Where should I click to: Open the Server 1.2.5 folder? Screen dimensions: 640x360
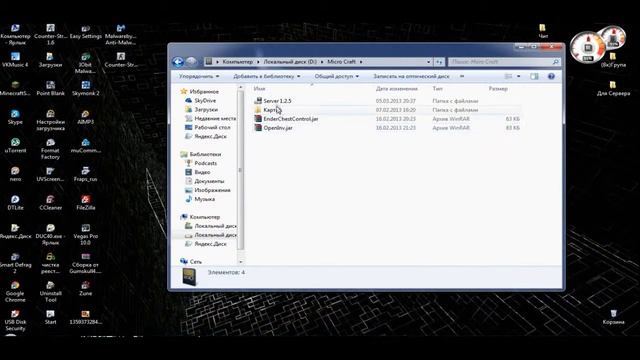277,101
